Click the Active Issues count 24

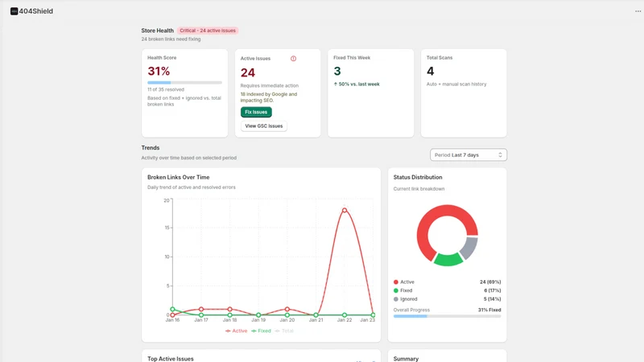pyautogui.click(x=248, y=72)
